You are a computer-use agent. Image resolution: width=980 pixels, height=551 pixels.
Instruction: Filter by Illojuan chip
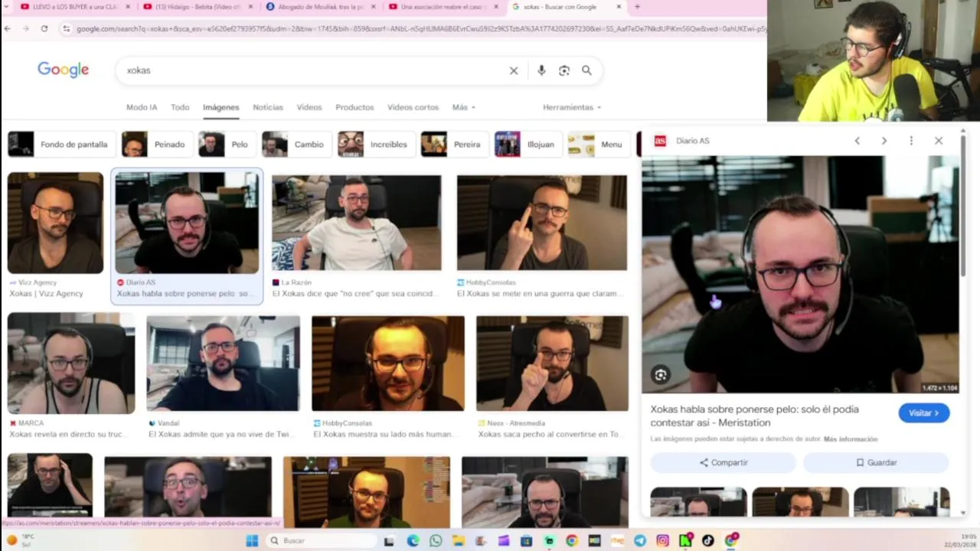(x=527, y=144)
